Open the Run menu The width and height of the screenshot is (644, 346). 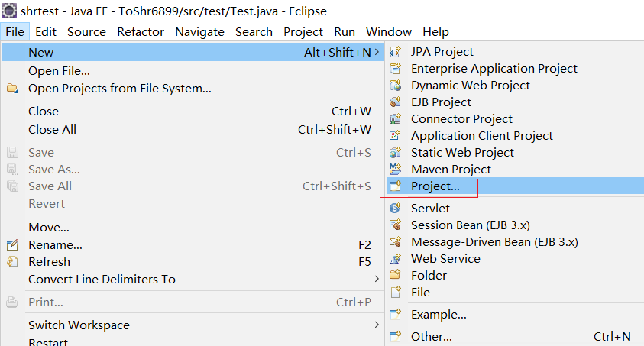pos(345,31)
